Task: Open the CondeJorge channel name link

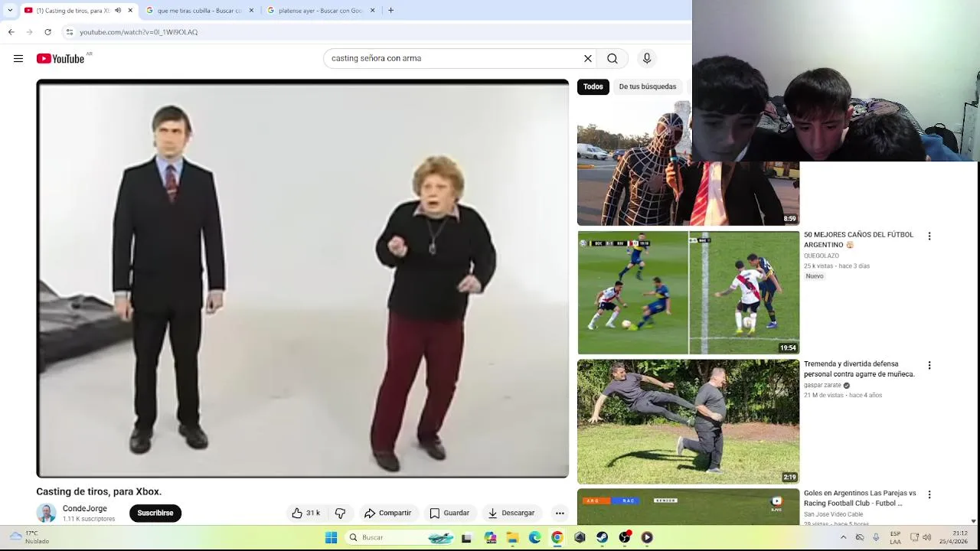Action: click(85, 508)
